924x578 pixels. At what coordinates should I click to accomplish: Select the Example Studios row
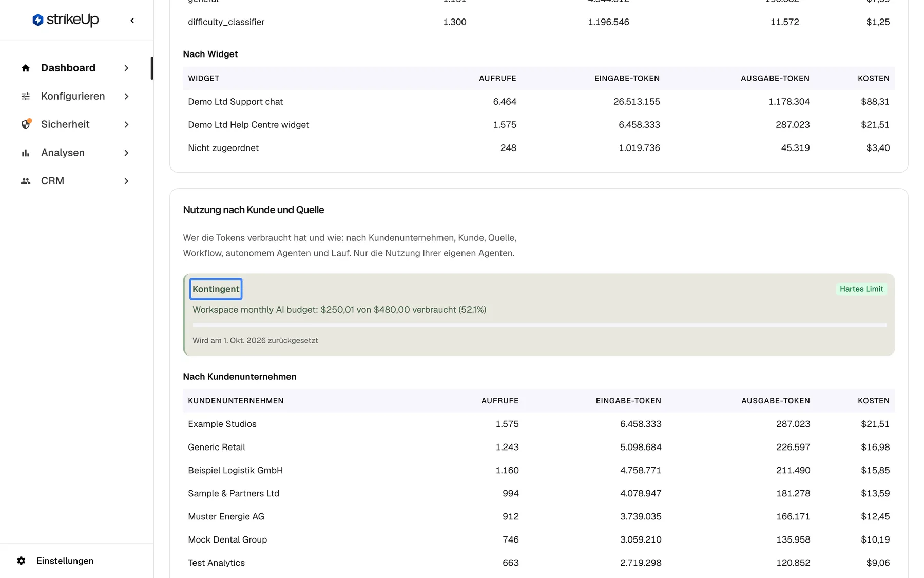pyautogui.click(x=539, y=424)
